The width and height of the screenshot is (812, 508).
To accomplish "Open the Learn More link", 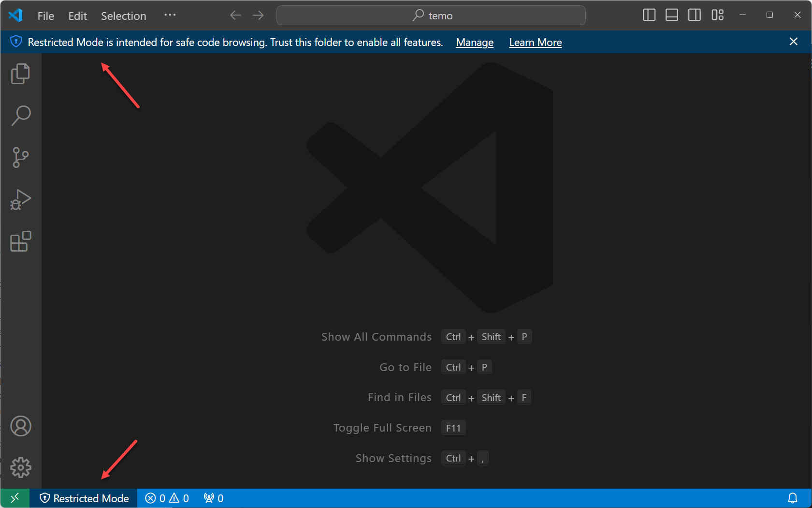I will click(x=535, y=42).
